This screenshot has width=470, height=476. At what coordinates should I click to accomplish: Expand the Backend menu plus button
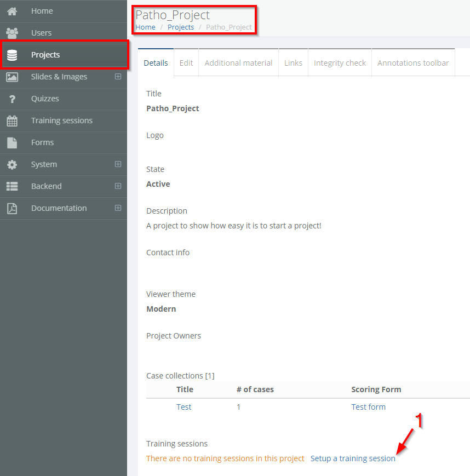click(x=118, y=186)
